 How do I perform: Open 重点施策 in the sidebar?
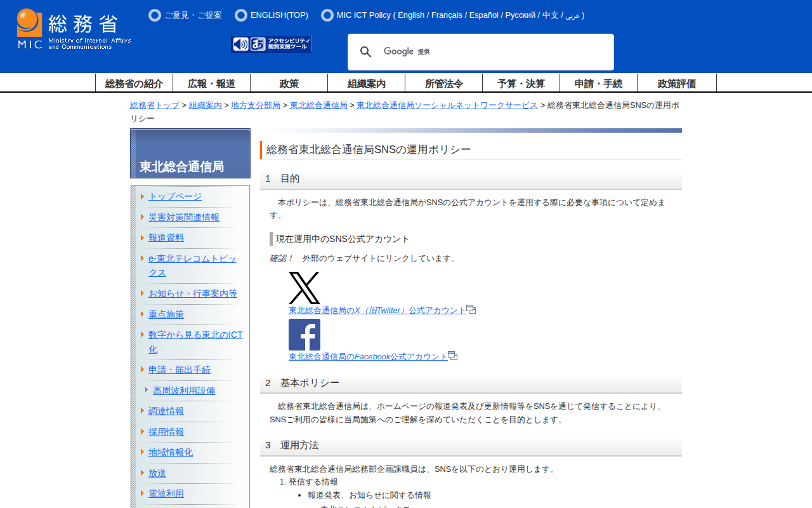tap(166, 314)
